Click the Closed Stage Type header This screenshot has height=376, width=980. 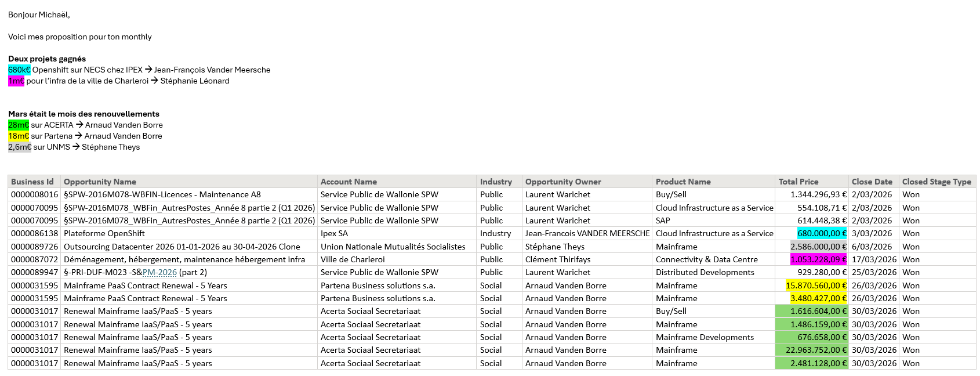click(937, 182)
